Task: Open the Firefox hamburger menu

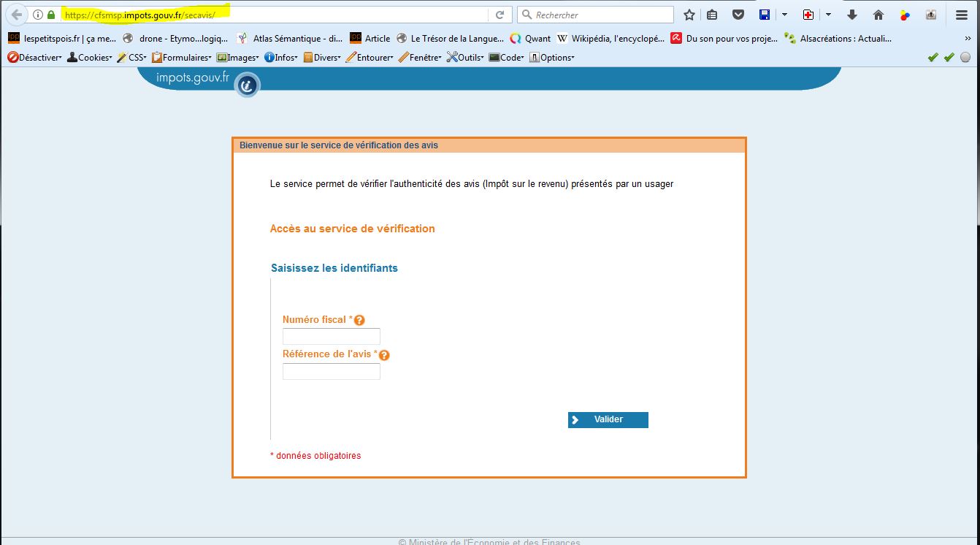Action: 962,15
